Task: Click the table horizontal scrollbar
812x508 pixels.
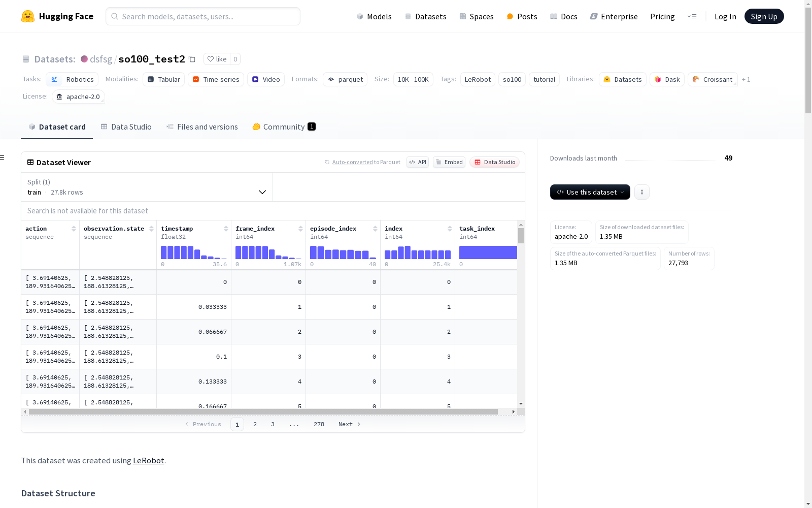Action: click(x=263, y=411)
